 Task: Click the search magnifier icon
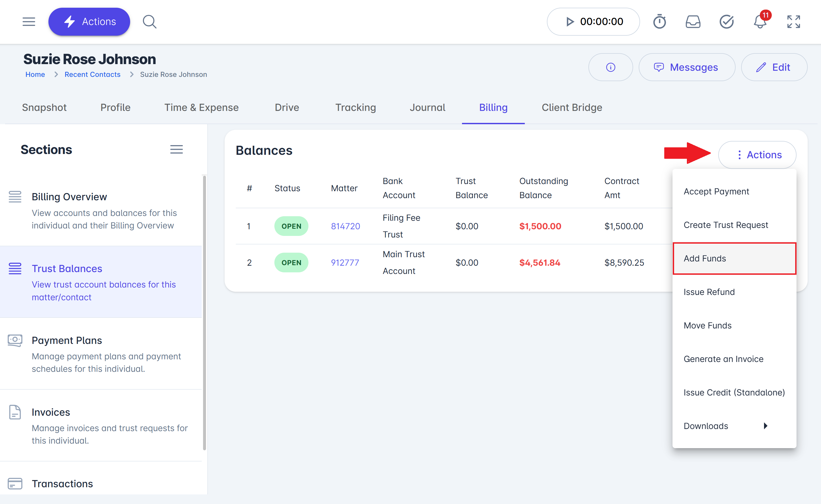pyautogui.click(x=149, y=22)
